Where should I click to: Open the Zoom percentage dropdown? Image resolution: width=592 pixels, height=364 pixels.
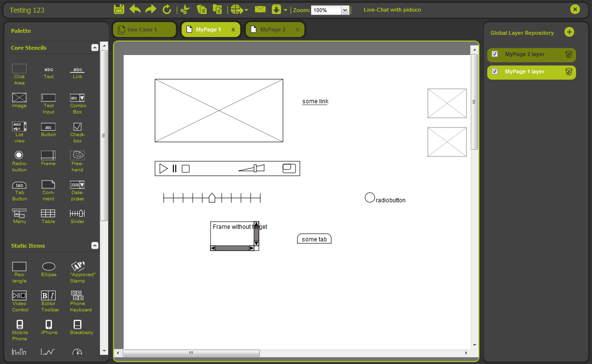pos(345,10)
